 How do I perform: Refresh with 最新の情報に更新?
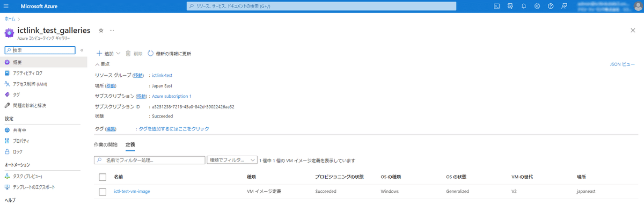[x=169, y=54]
